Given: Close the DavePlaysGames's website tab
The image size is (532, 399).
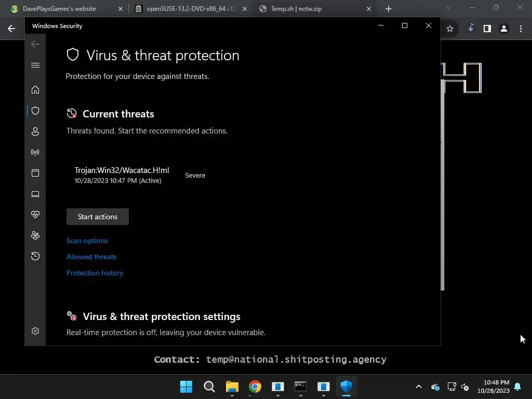Looking at the screenshot, I should point(121,9).
